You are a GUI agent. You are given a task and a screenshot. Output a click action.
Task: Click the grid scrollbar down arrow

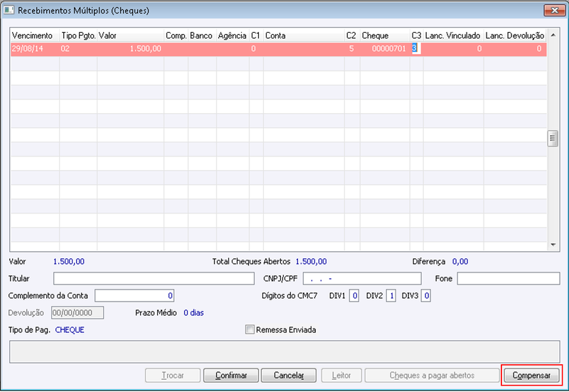pos(553,245)
